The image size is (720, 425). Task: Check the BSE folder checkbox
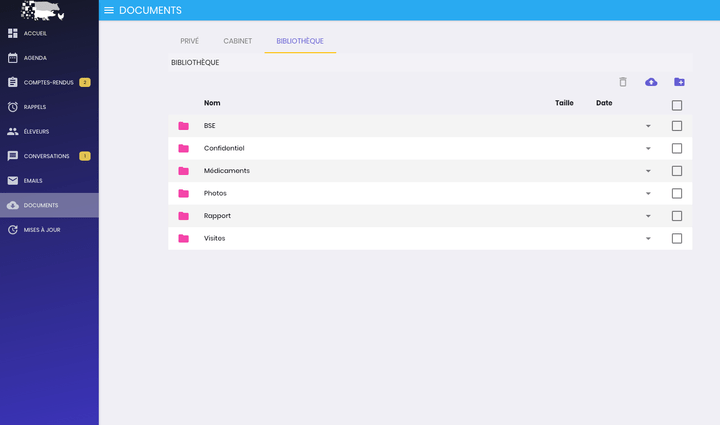click(677, 126)
